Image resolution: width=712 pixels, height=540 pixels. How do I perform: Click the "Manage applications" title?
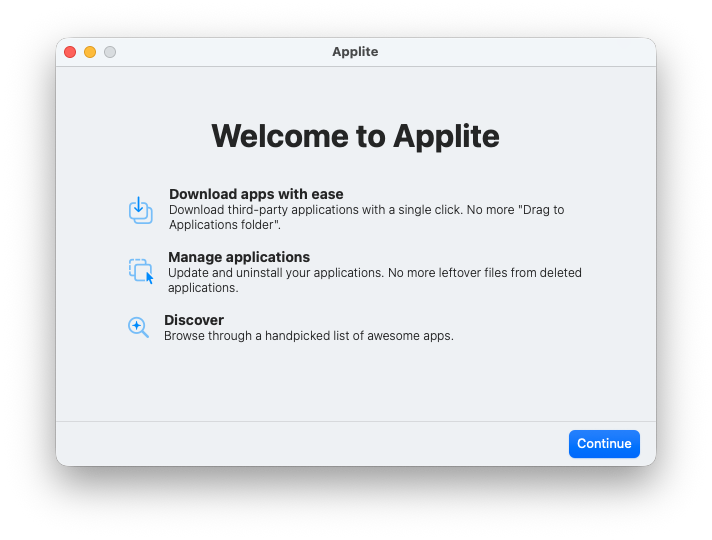pos(239,257)
